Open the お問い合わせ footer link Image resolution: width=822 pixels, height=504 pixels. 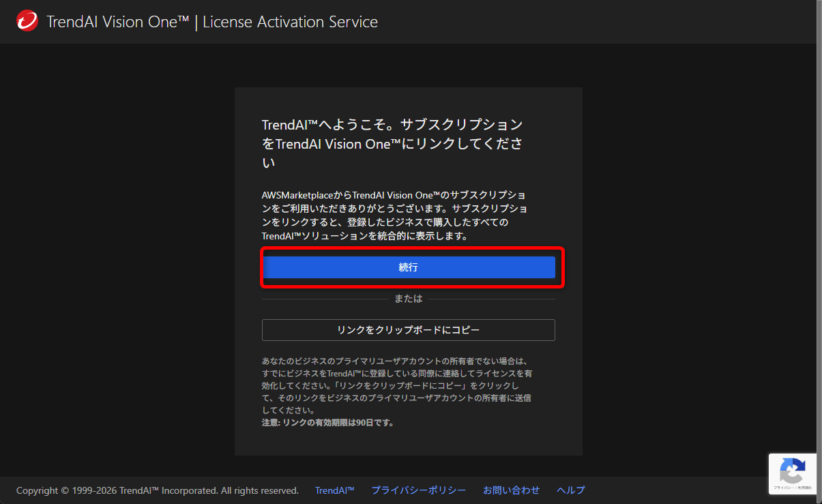pyautogui.click(x=512, y=490)
